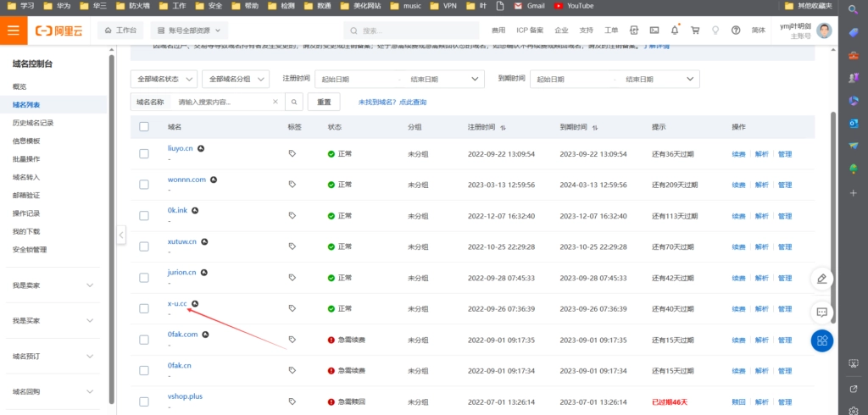Open the 全部域名分组 dropdown
Viewport: 868px width, 415px height.
tap(236, 79)
